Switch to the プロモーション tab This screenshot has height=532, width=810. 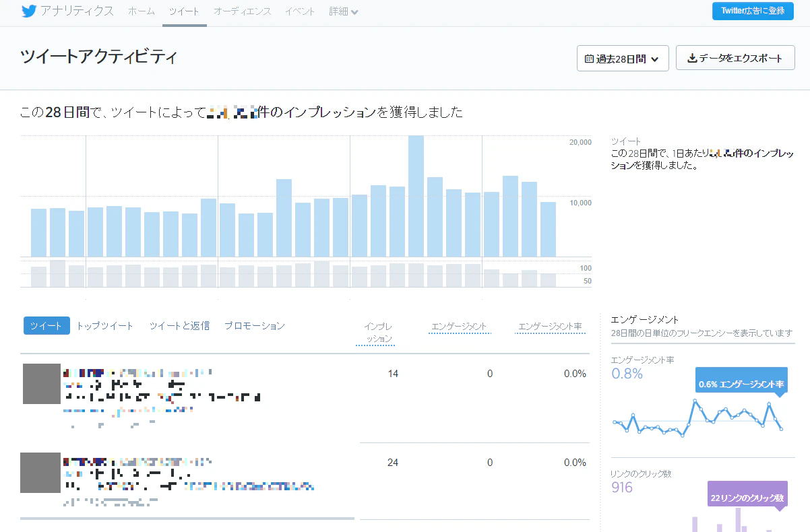pos(255,326)
